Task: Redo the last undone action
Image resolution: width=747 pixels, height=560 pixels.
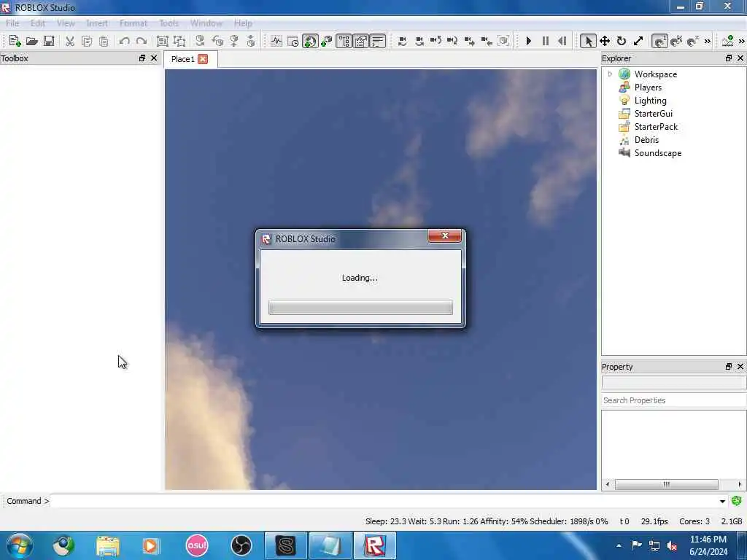Action: click(x=141, y=41)
